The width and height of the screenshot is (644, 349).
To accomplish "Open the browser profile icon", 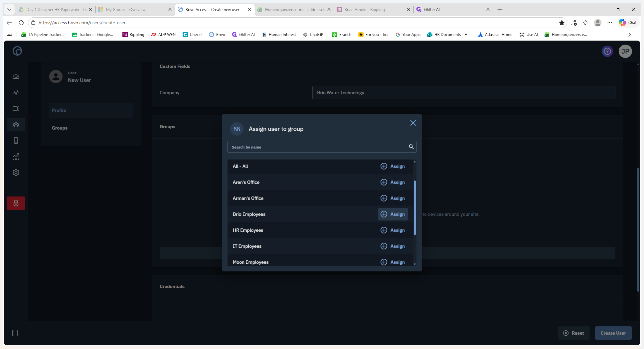I will [598, 23].
